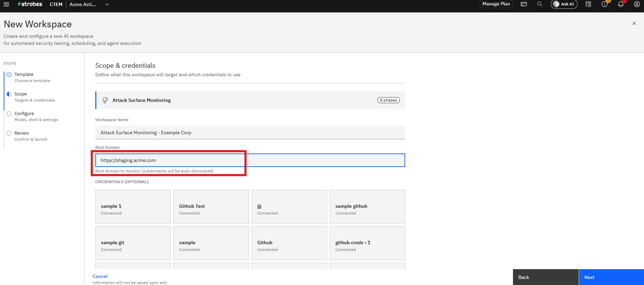644x285 pixels.
Task: Click the search magnifier icon
Action: [x=540, y=4]
